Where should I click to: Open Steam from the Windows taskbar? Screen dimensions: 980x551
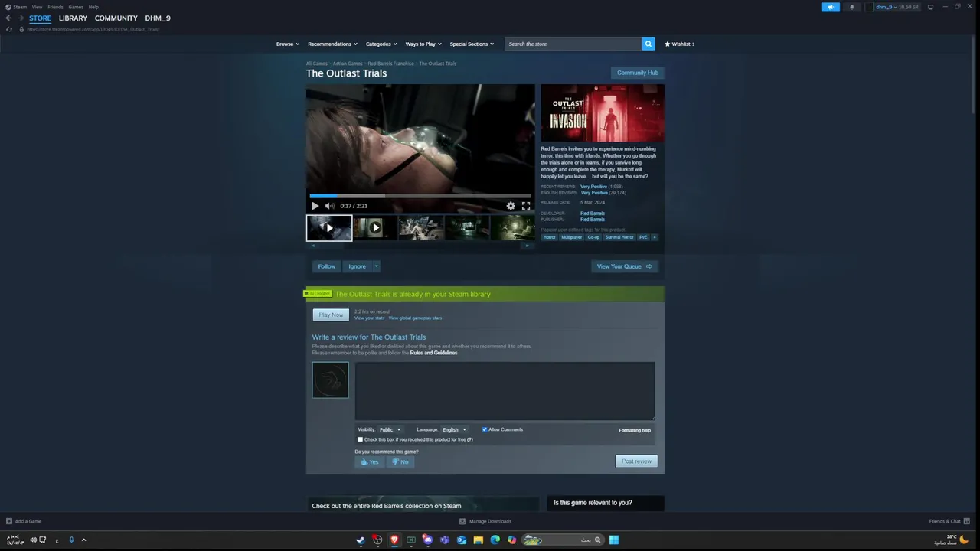pos(361,540)
